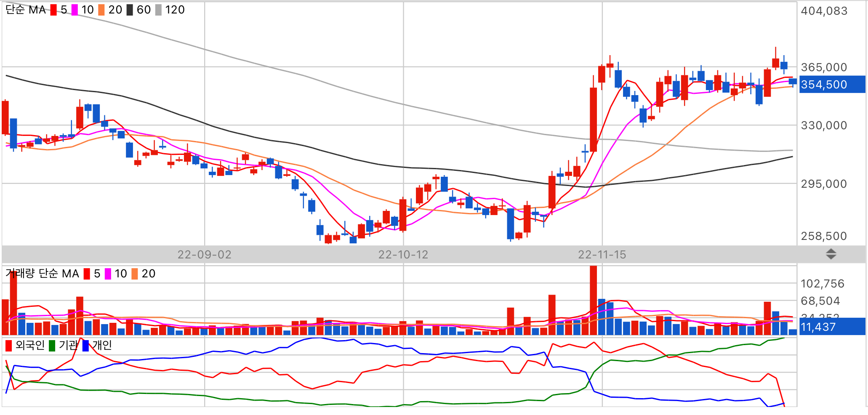Click the 295,000 price axis label
Image resolution: width=868 pixels, height=415 pixels.
click(824, 184)
